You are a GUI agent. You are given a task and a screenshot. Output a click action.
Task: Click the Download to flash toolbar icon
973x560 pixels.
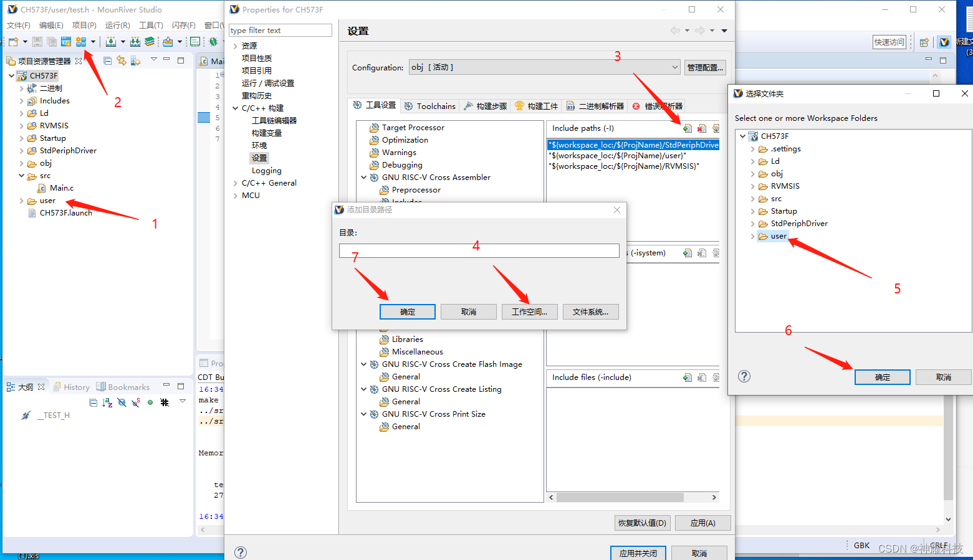click(x=168, y=42)
